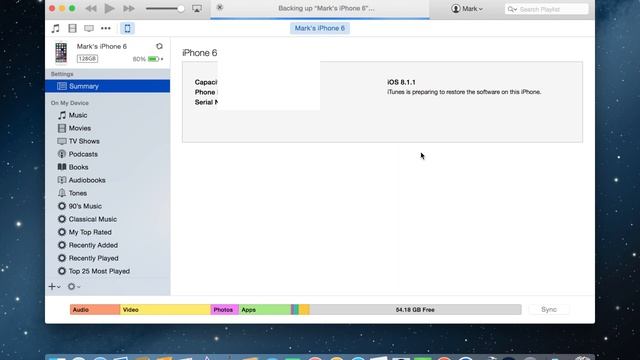Click the fast forward next button

pyautogui.click(x=129, y=9)
